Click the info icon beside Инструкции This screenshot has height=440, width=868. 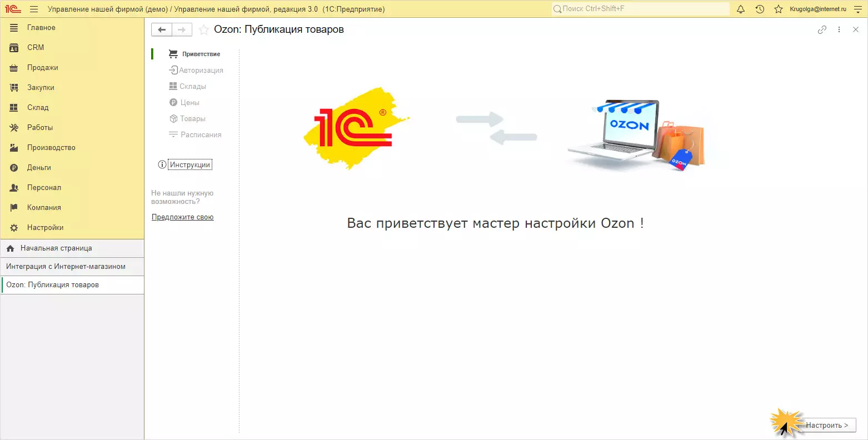162,165
